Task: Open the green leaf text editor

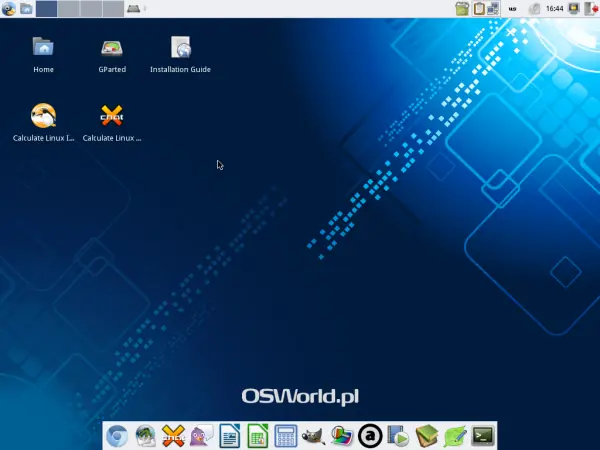Action: (455, 436)
